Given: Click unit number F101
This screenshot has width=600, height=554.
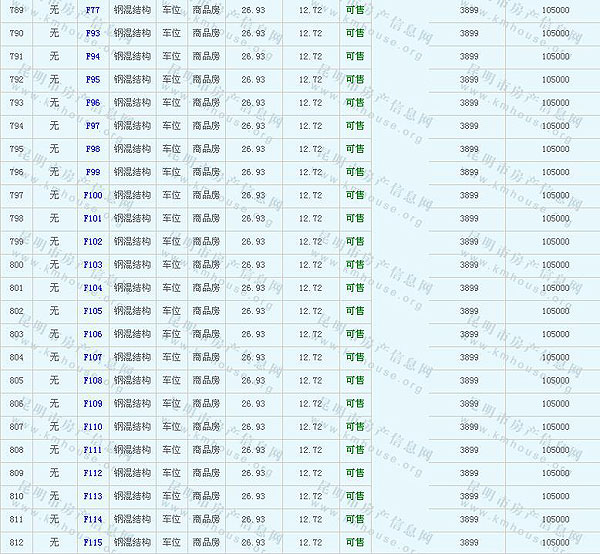Looking at the screenshot, I should coord(93,218).
